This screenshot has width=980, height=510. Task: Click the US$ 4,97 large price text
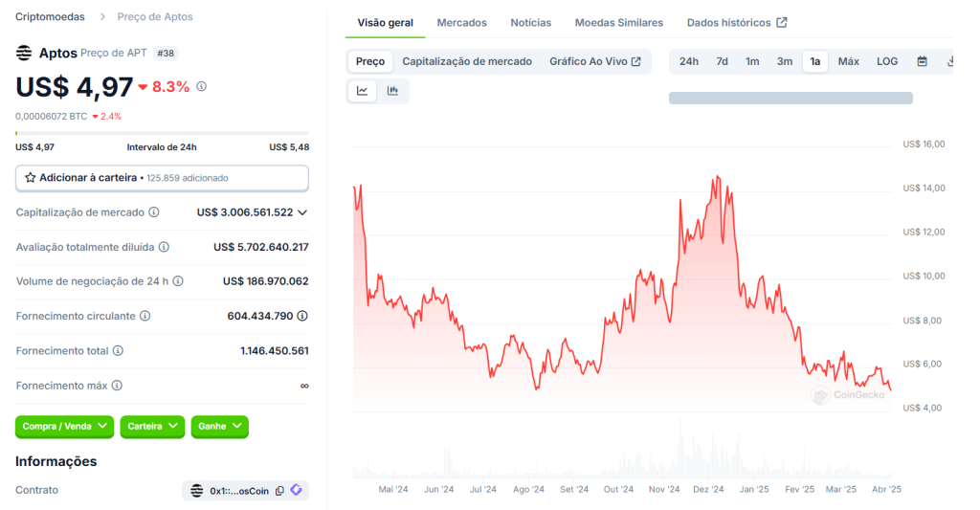75,87
